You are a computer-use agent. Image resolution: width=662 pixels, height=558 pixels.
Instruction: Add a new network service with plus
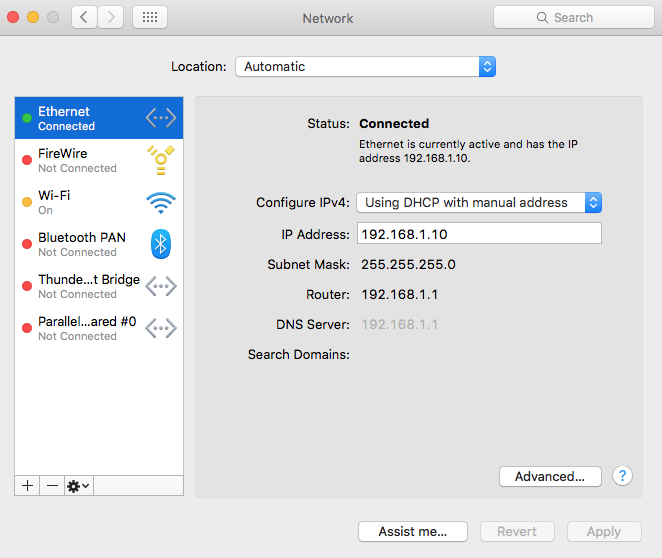(x=27, y=486)
